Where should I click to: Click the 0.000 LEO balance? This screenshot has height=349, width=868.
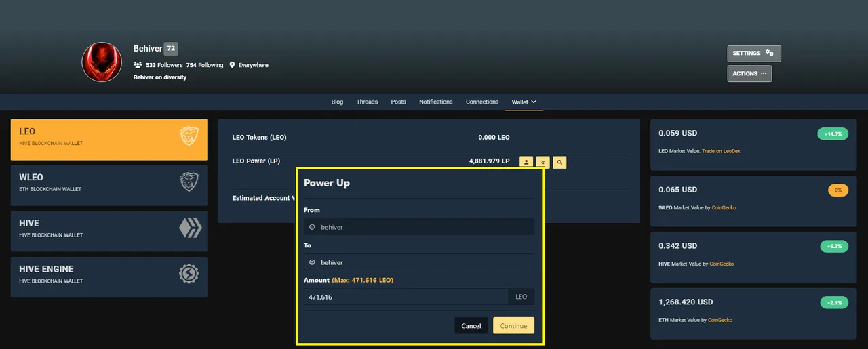click(x=494, y=137)
